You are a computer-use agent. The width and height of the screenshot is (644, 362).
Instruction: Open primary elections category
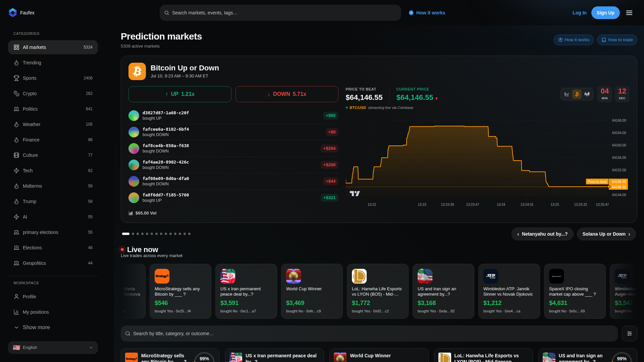(53, 232)
